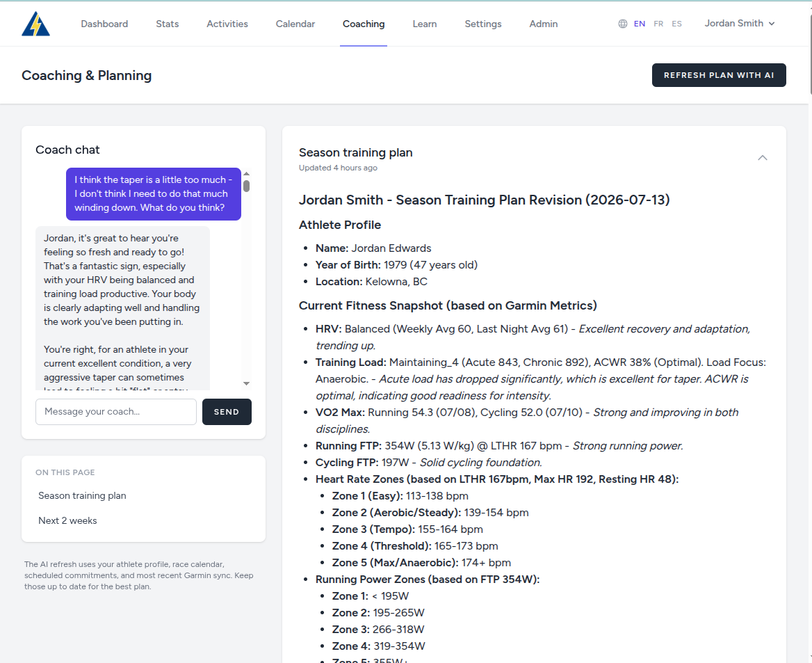Screen dimensions: 812x663
Task: Switch to the Activities tab
Action: (x=227, y=24)
